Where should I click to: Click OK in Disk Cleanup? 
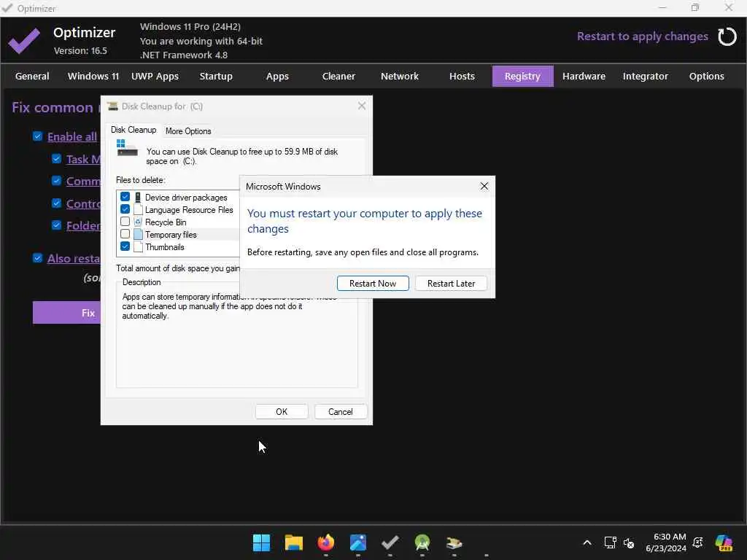pyautogui.click(x=282, y=411)
